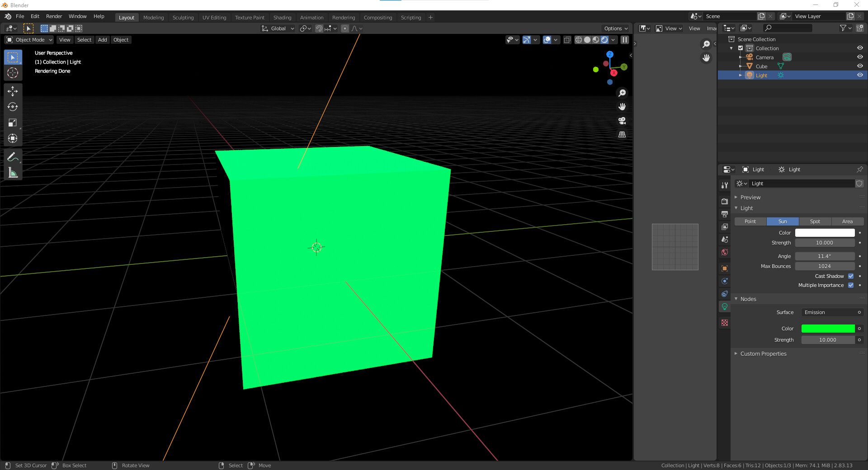This screenshot has width=868, height=470.
Task: Toggle camera view icon in viewport
Action: tap(622, 121)
